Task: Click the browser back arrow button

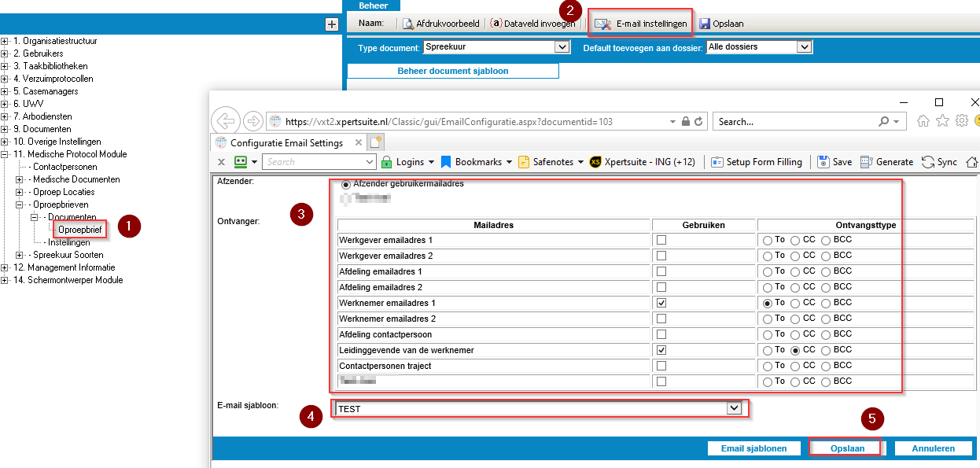Action: click(x=226, y=121)
